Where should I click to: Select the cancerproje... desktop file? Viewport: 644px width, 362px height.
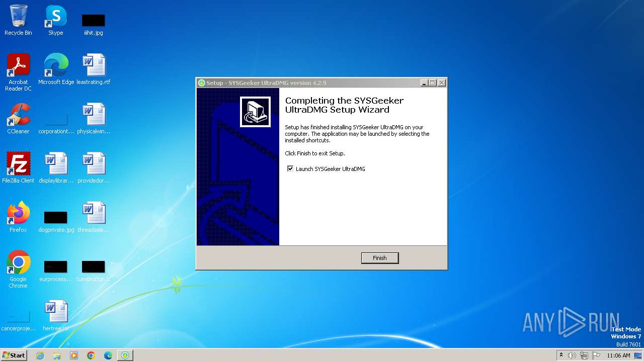pos(18,321)
